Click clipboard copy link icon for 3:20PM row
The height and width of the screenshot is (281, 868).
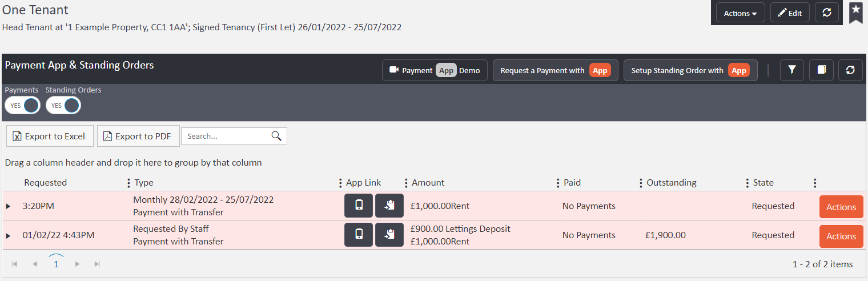pyautogui.click(x=389, y=206)
